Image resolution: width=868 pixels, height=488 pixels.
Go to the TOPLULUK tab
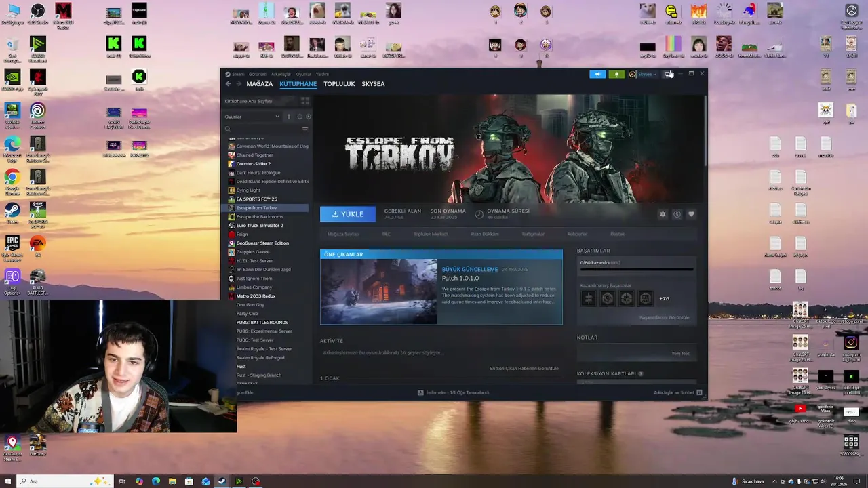339,84
